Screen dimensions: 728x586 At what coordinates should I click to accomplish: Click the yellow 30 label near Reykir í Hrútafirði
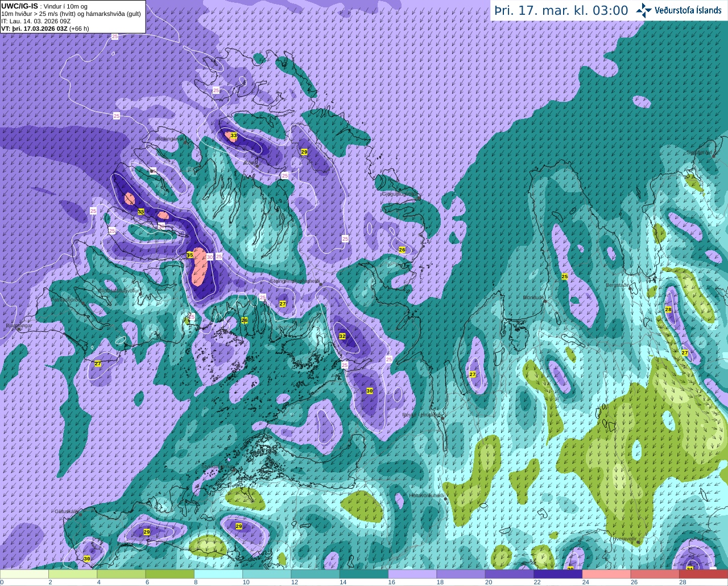point(370,391)
